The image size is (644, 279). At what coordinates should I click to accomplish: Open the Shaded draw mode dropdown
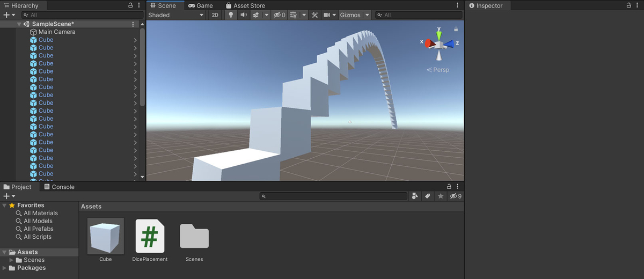(176, 15)
